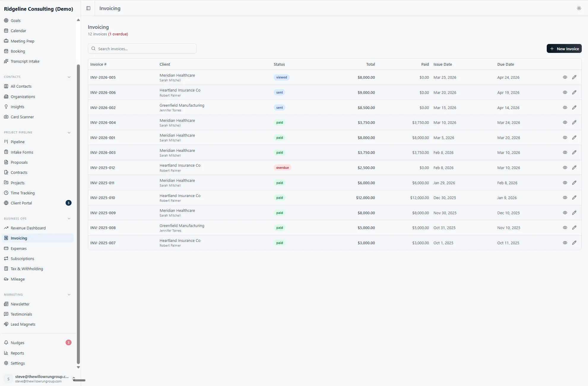Open Nudges showing 3 alerts
The image size is (588, 386).
pos(18,342)
